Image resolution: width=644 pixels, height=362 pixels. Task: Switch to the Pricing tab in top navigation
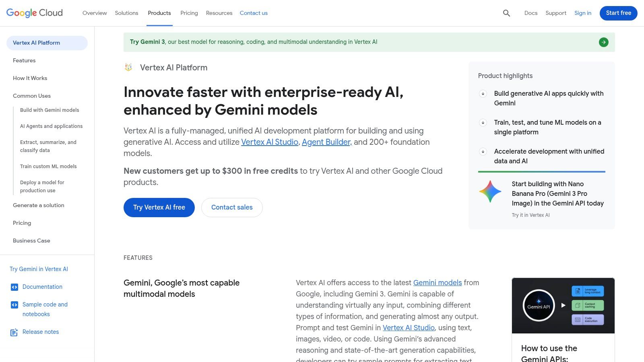(189, 13)
